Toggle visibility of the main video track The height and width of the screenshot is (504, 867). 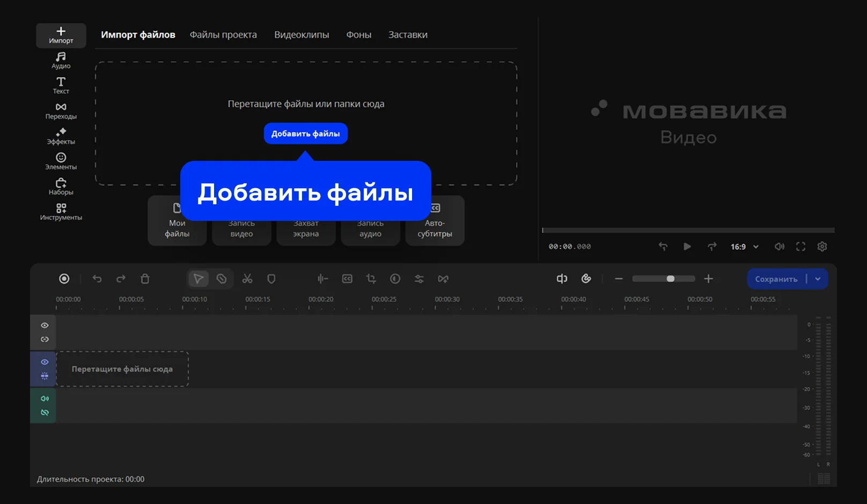45,362
